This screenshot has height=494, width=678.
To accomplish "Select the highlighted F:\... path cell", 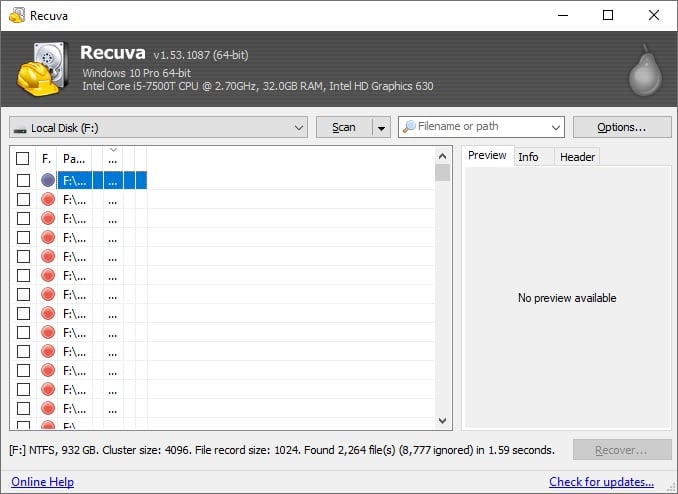I will point(74,180).
